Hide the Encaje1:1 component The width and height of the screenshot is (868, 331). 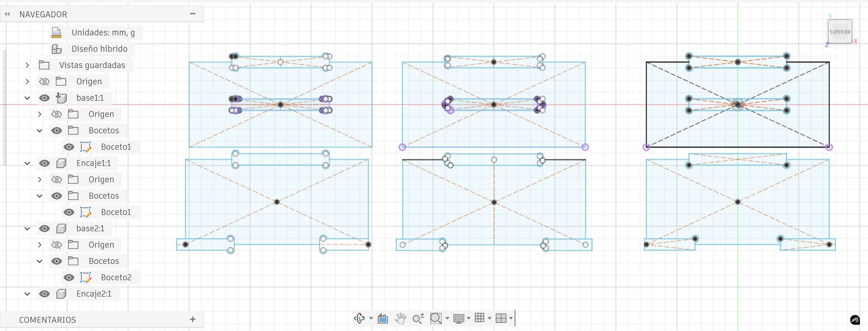click(x=44, y=163)
